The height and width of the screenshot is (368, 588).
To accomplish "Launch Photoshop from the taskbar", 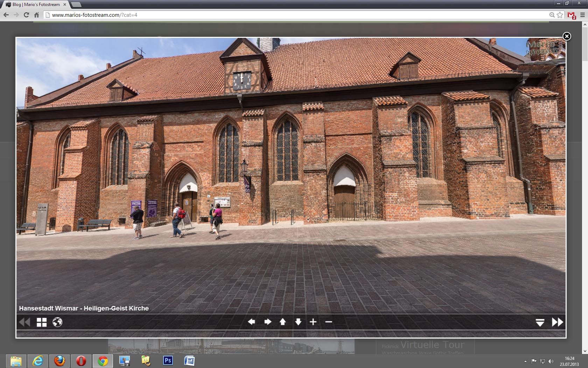I will point(168,361).
